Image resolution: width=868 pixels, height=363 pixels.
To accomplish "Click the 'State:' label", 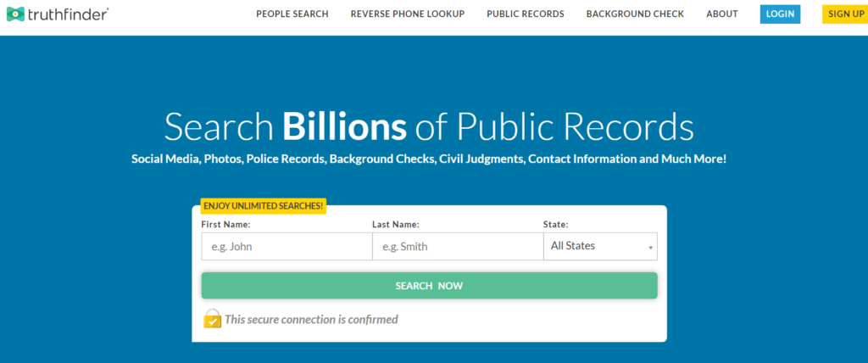I will tap(556, 225).
